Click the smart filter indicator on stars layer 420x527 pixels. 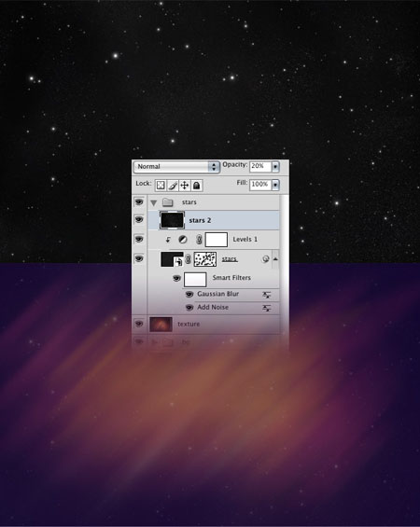pyautogui.click(x=266, y=258)
